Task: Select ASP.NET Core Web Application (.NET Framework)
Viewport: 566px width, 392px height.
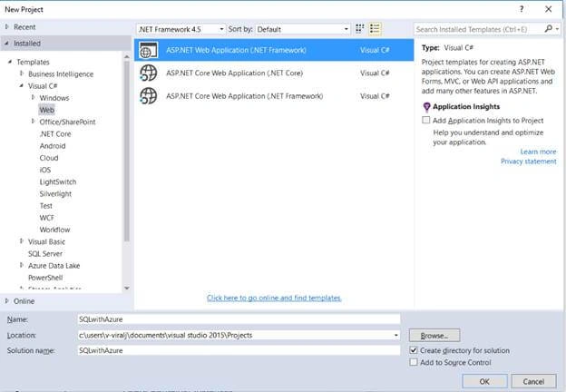Action: point(274,96)
